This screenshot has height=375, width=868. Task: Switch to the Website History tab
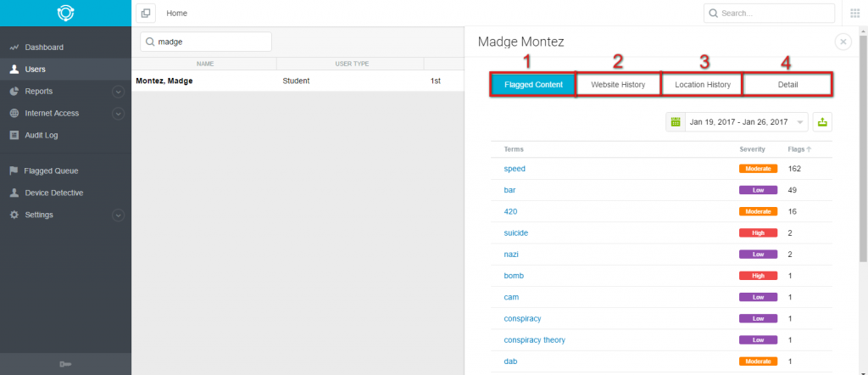[x=618, y=85]
